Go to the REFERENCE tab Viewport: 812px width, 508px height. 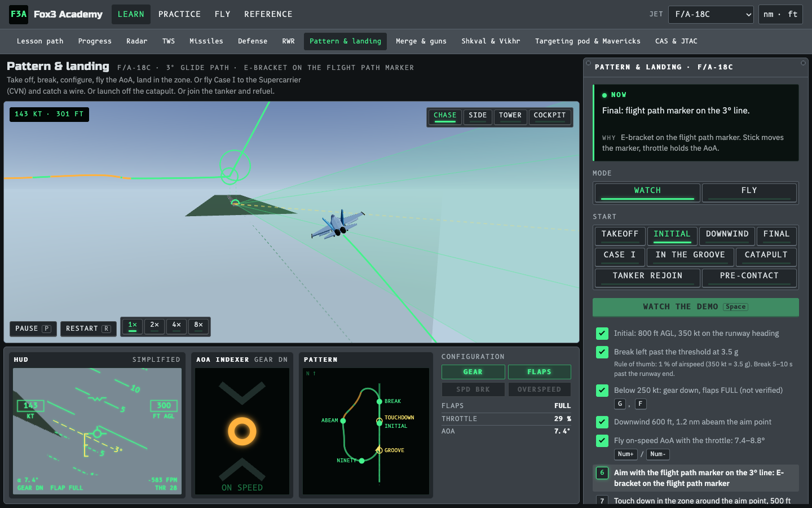click(x=268, y=15)
